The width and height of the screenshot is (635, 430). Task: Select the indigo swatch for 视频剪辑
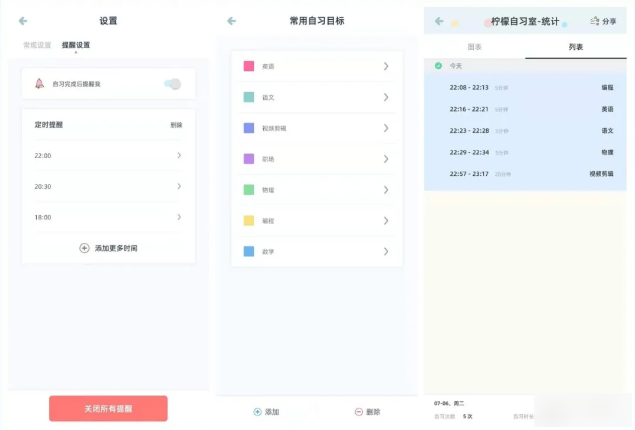pos(249,128)
